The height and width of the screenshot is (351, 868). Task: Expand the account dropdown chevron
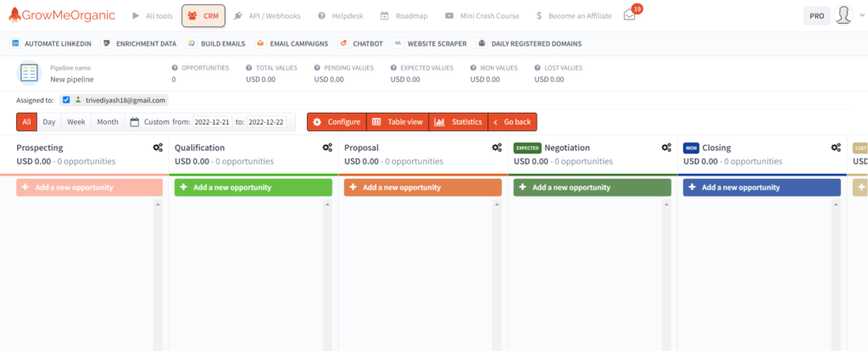click(861, 16)
